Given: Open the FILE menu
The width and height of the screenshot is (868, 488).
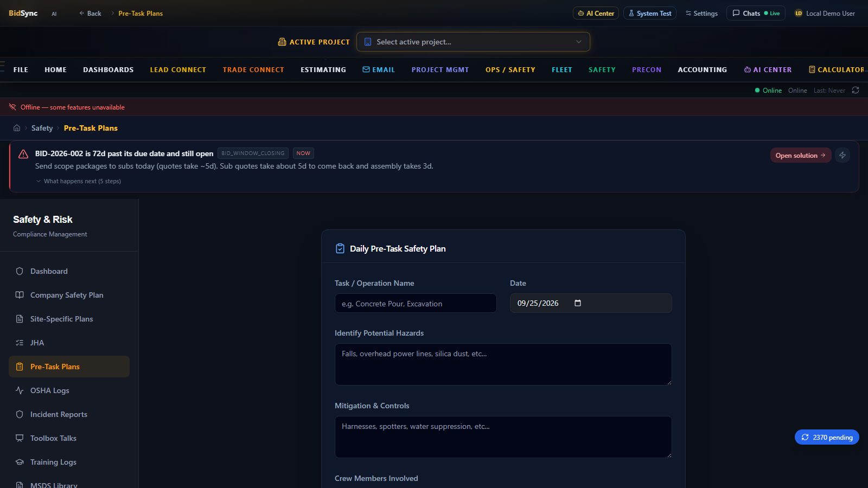Looking at the screenshot, I should point(21,69).
